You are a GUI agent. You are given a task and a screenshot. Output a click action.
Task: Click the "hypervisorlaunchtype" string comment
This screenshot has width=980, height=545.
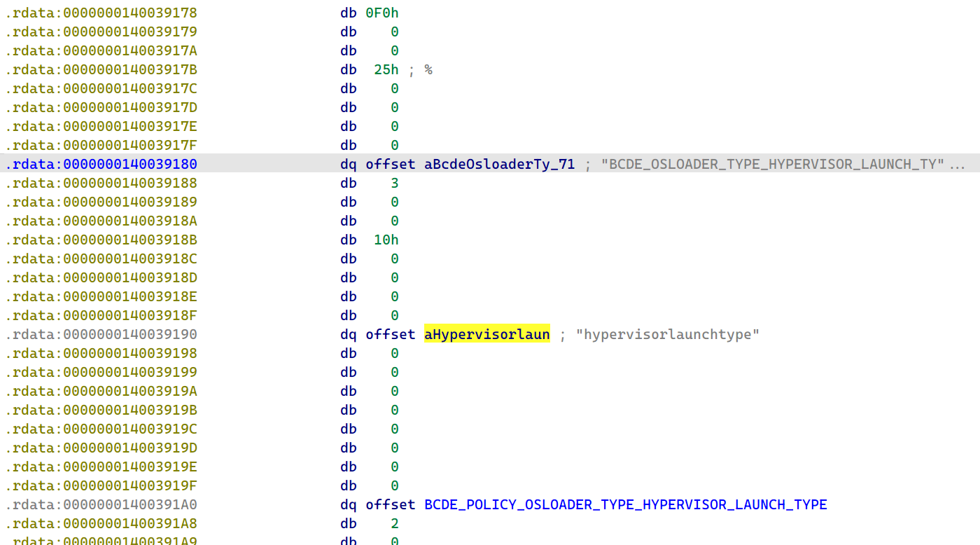(667, 334)
